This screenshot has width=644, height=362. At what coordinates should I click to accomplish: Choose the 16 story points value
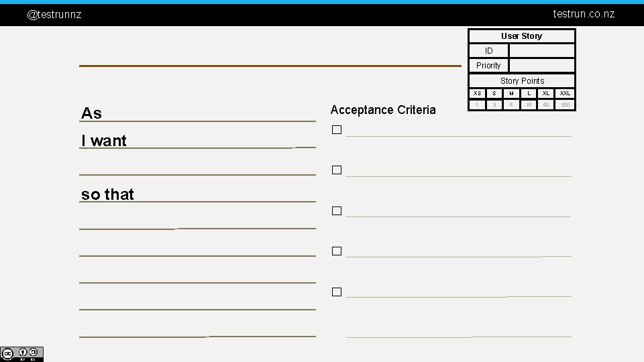click(x=529, y=105)
